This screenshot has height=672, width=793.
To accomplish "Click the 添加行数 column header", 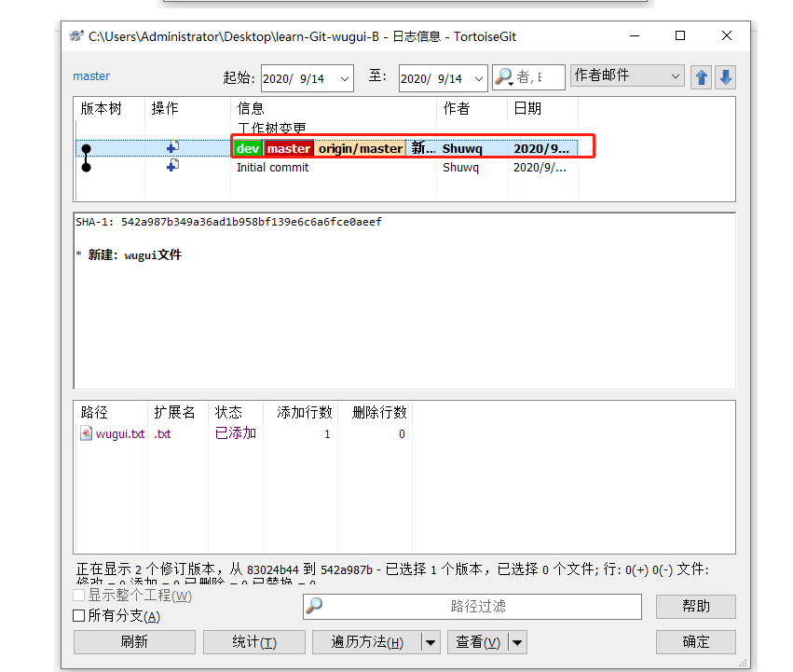I will coord(300,412).
